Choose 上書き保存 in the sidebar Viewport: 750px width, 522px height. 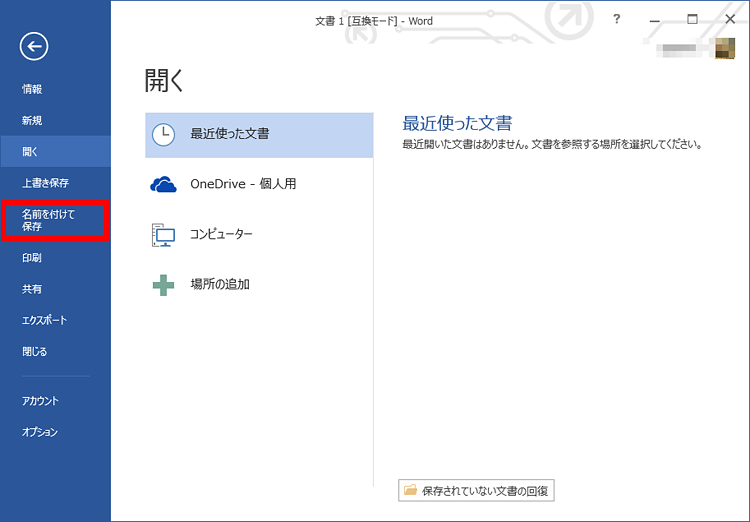click(x=45, y=183)
